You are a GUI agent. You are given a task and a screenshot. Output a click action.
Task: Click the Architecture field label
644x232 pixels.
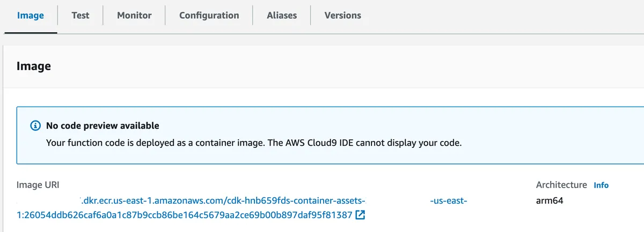[x=561, y=185]
